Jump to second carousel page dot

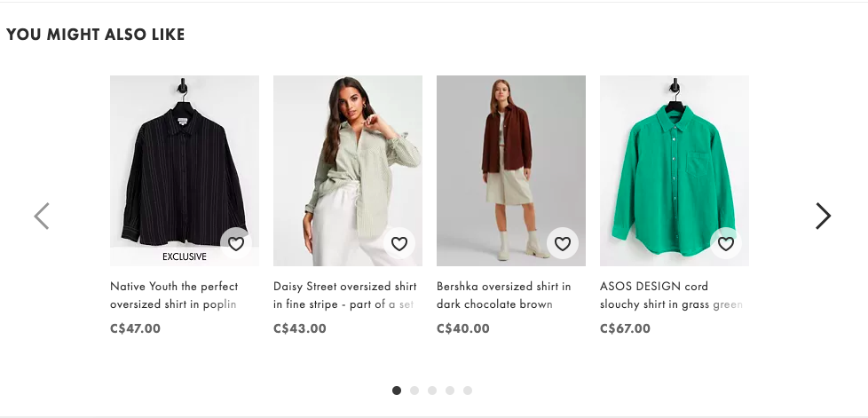click(x=414, y=390)
